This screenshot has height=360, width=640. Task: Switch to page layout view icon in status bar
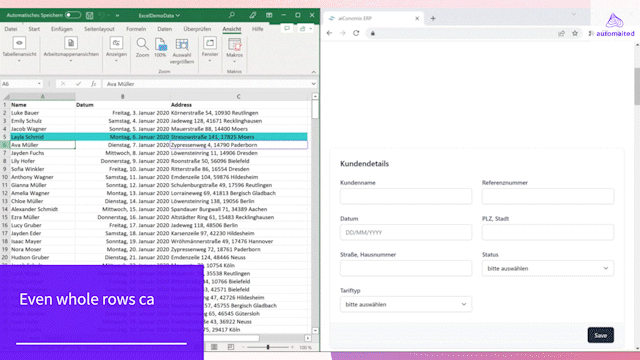coord(214,347)
